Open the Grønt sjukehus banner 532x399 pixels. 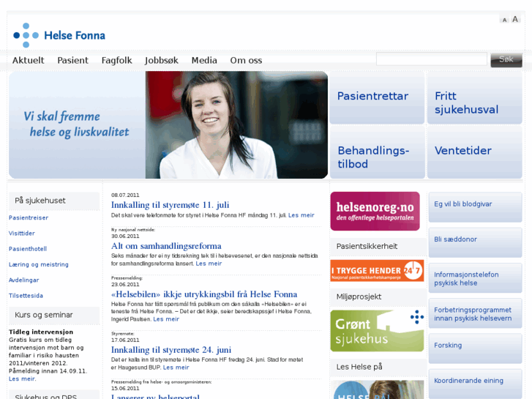pos(377,331)
